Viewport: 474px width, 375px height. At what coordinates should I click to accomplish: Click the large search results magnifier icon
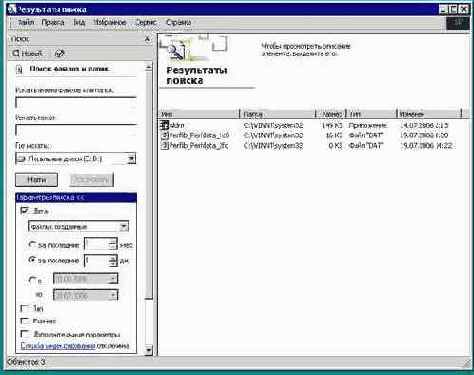[x=176, y=52]
